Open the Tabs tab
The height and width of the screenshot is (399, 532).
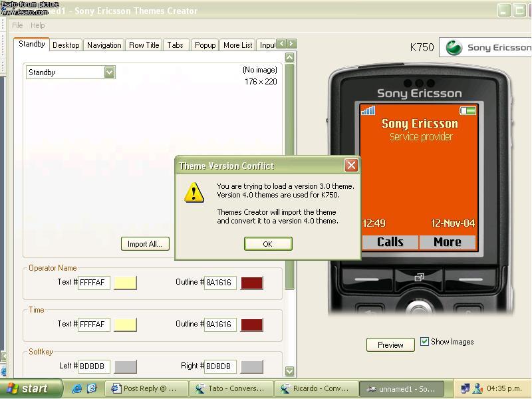[175, 45]
